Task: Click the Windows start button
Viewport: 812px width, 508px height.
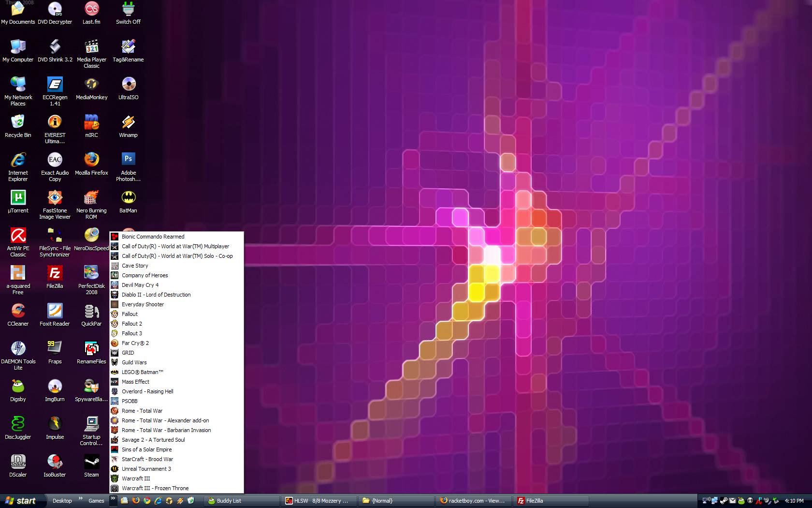Action: [x=22, y=501]
